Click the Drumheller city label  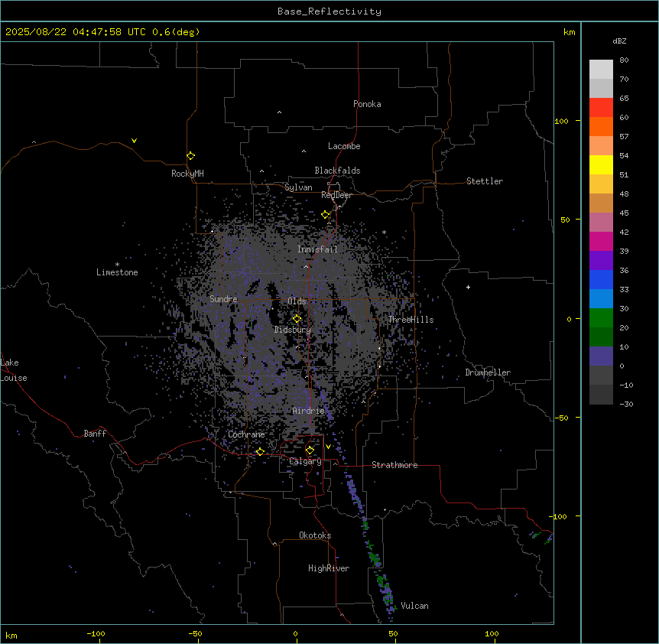pyautogui.click(x=488, y=372)
